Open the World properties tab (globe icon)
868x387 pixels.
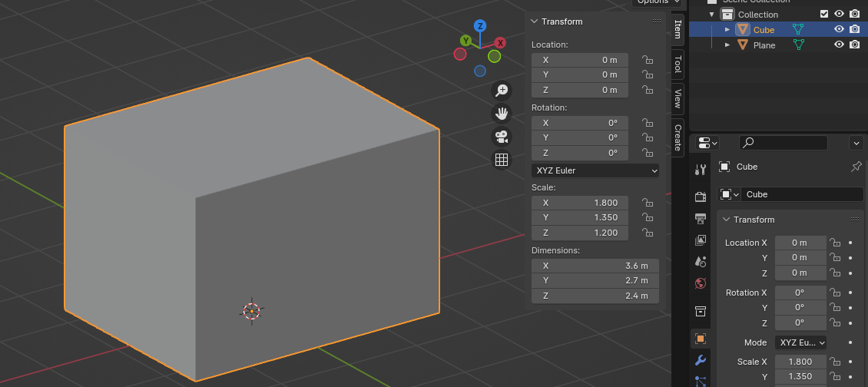pos(701,283)
